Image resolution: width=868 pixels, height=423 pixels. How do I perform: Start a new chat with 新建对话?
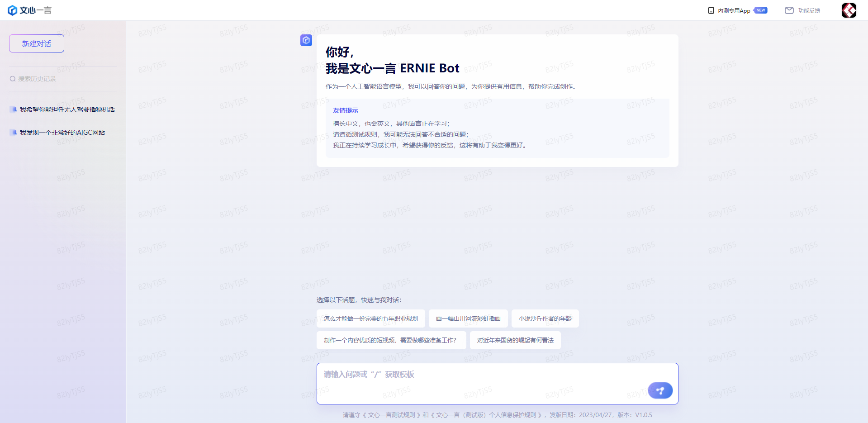point(37,43)
